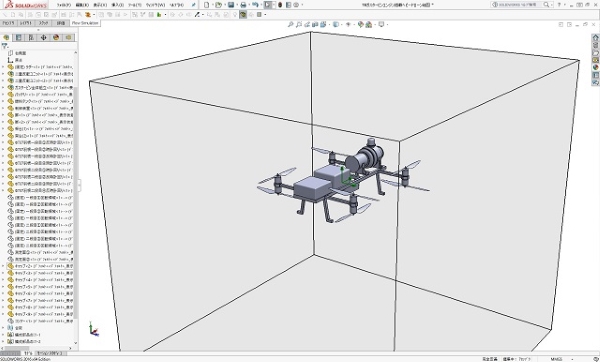The height and width of the screenshot is (362, 600).
Task: Switch to PropertyManager tab icon
Action: pyautogui.click(x=18, y=38)
